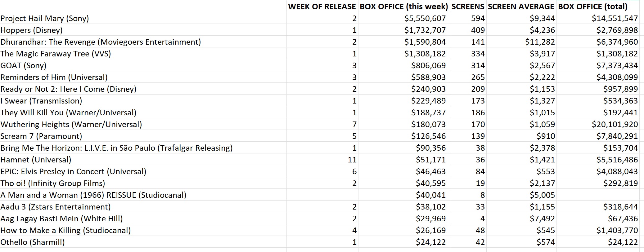Click the Othello (Sharmill) title cell
The width and height of the screenshot is (644, 252).
pyautogui.click(x=33, y=242)
